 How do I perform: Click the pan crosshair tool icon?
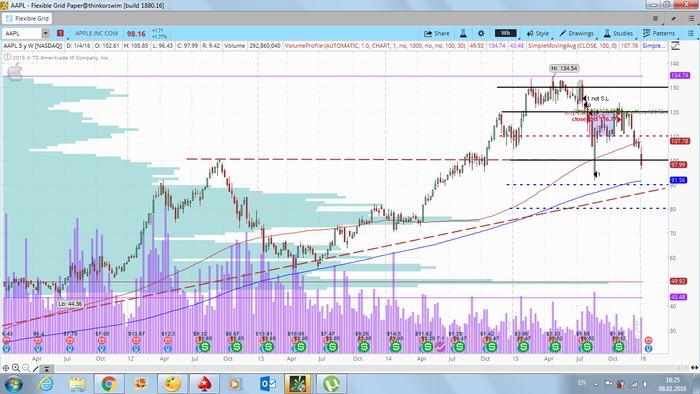[x=6, y=368]
